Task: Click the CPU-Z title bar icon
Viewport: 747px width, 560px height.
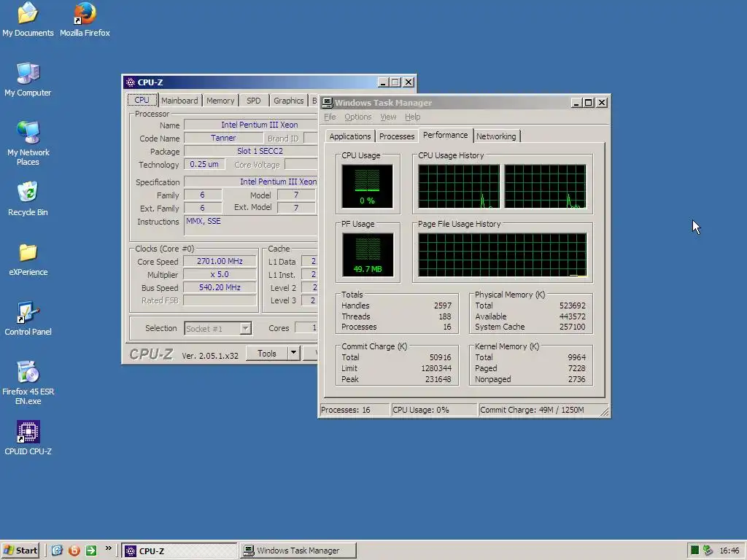Action: coord(130,82)
